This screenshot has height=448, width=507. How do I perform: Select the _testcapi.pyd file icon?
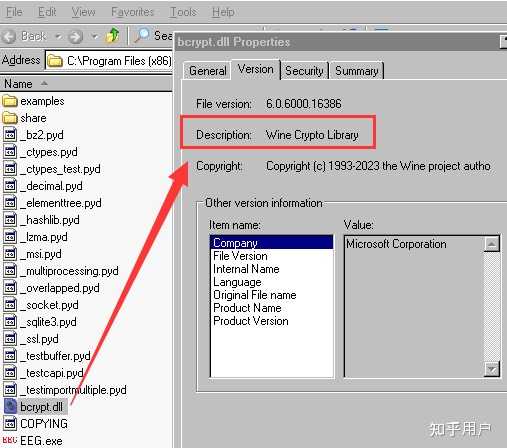pyautogui.click(x=10, y=373)
